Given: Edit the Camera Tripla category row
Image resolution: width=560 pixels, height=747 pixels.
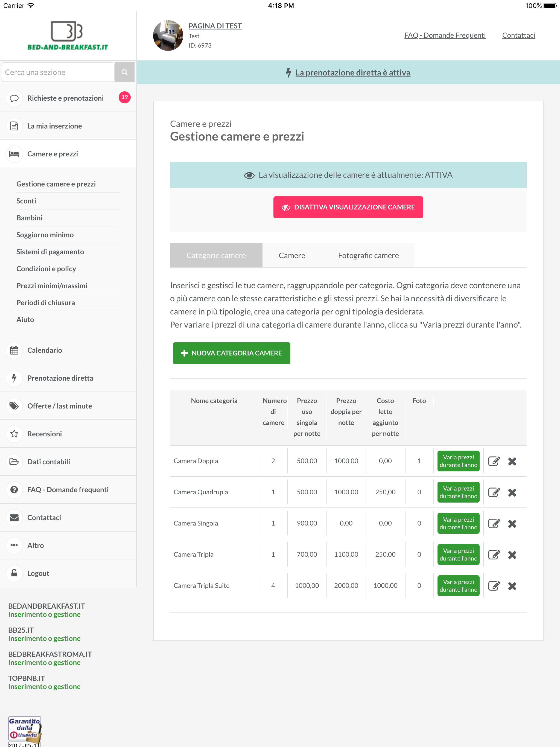Looking at the screenshot, I should [494, 555].
